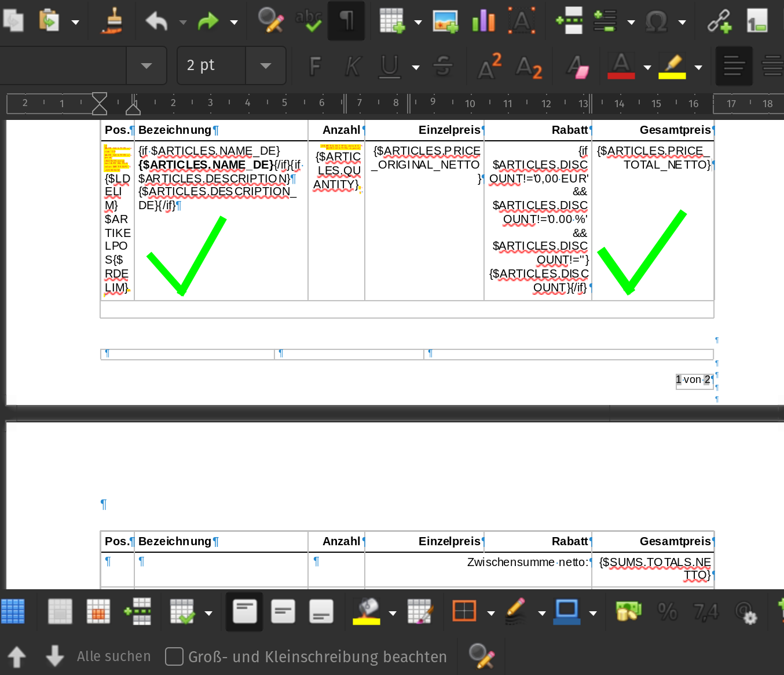Expand the font size dropdown showing 2 pt
Screen dimensions: 784x675
click(266, 66)
